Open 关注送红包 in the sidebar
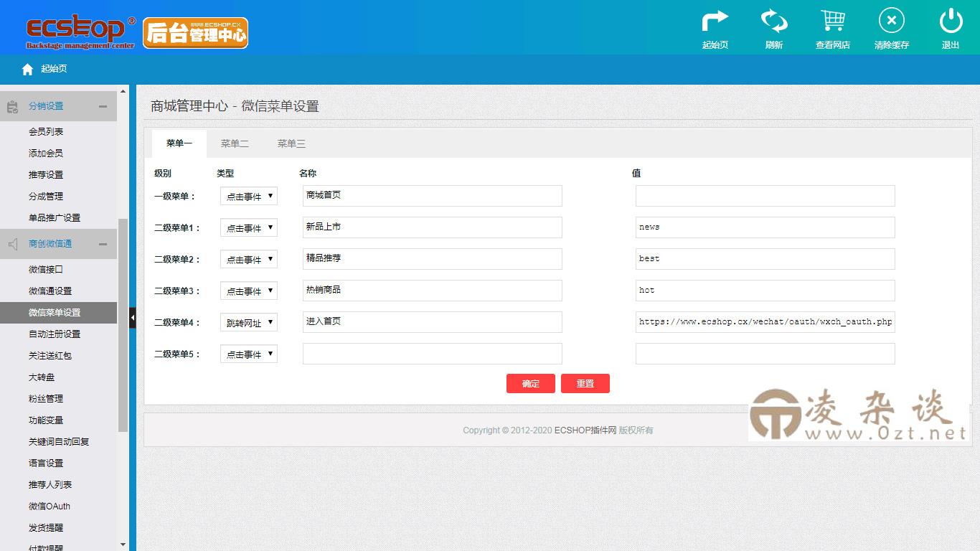The height and width of the screenshot is (551, 980). 50,356
